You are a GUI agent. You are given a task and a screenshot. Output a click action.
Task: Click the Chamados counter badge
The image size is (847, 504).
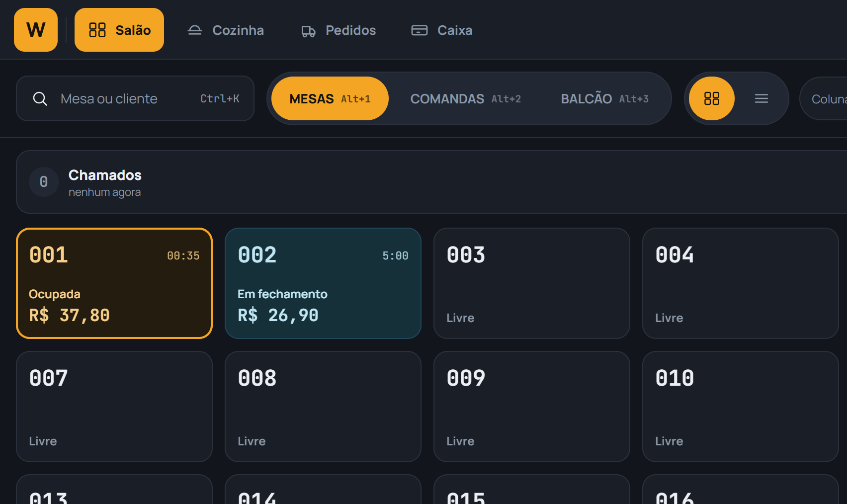pyautogui.click(x=44, y=182)
